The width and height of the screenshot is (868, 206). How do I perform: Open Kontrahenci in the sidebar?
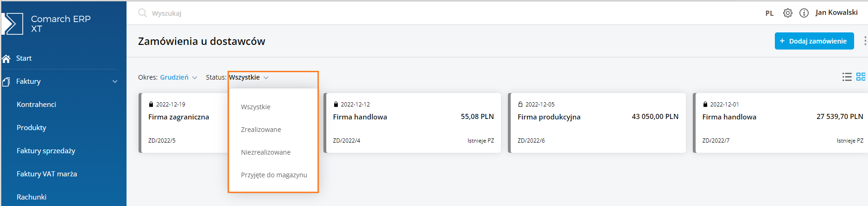click(36, 105)
